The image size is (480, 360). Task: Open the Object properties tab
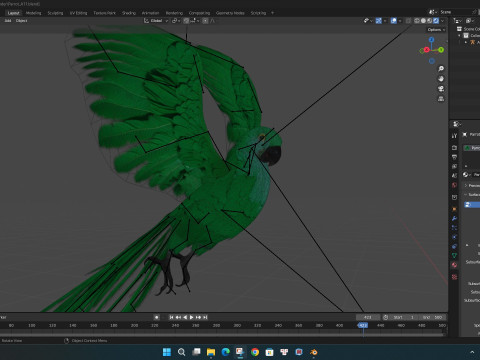[x=454, y=209]
